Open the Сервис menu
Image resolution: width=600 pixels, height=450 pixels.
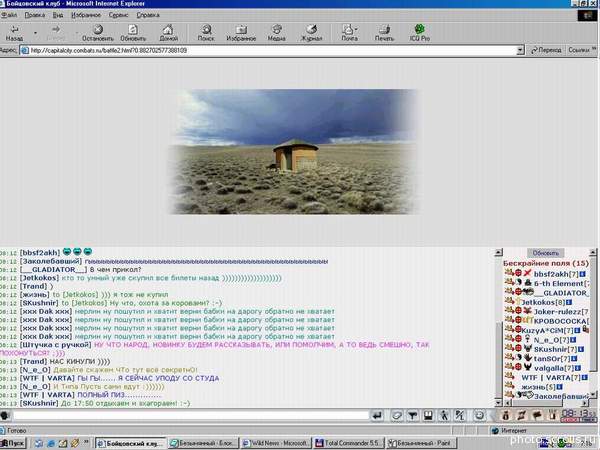pos(118,15)
